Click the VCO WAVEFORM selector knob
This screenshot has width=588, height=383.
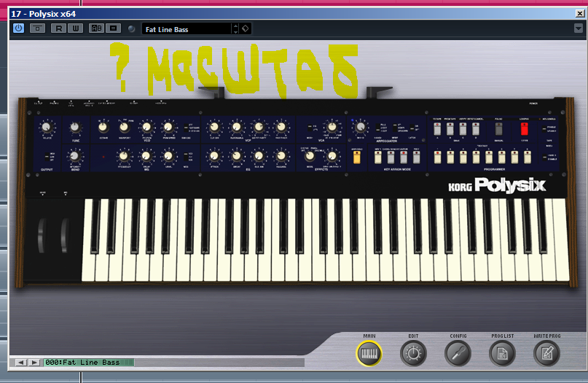point(124,127)
